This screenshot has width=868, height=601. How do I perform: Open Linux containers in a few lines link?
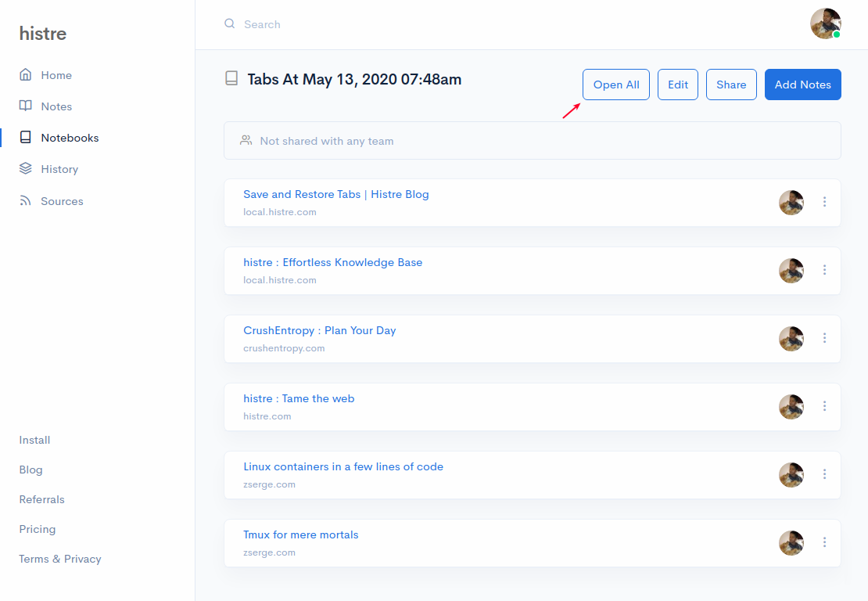point(343,467)
